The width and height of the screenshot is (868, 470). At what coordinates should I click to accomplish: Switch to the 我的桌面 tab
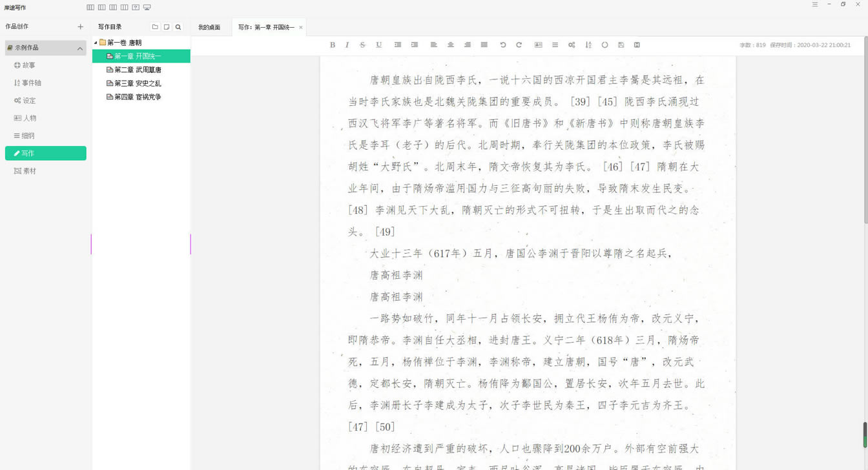coord(209,27)
